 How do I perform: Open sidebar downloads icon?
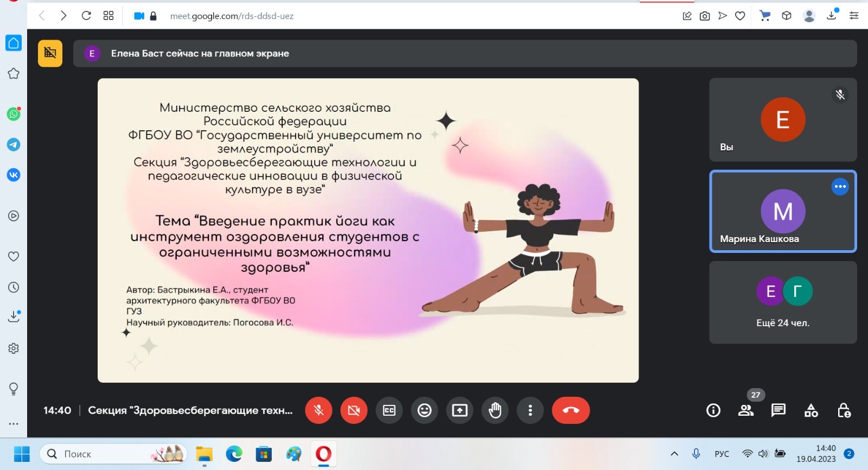tap(14, 316)
